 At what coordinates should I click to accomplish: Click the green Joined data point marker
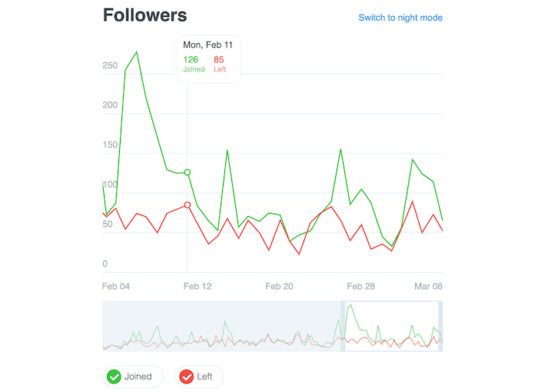188,172
